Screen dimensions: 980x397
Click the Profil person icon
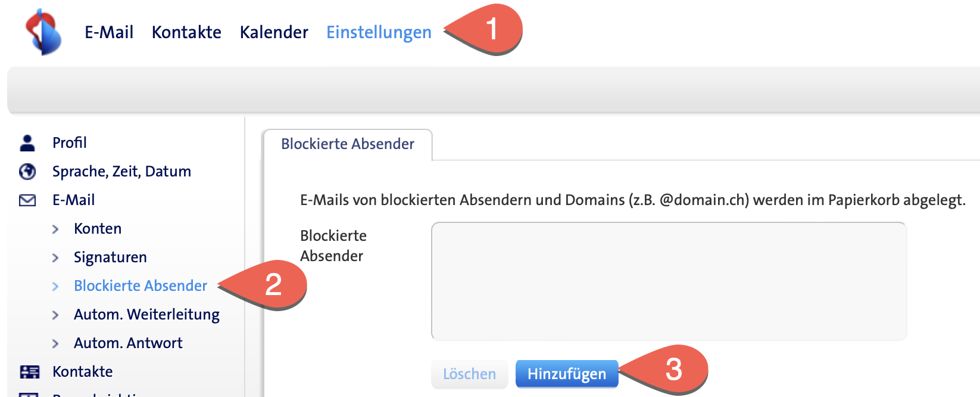point(27,143)
